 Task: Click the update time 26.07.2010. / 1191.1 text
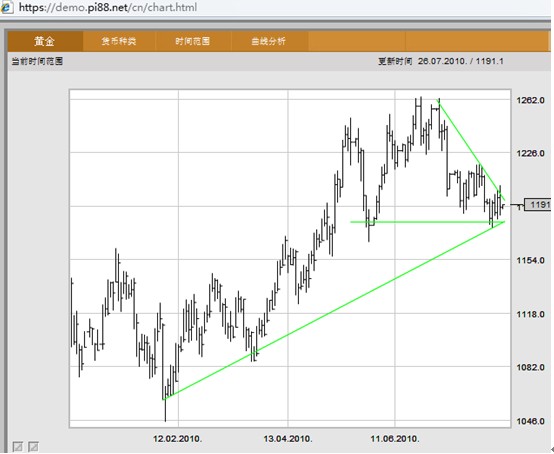tap(461, 61)
